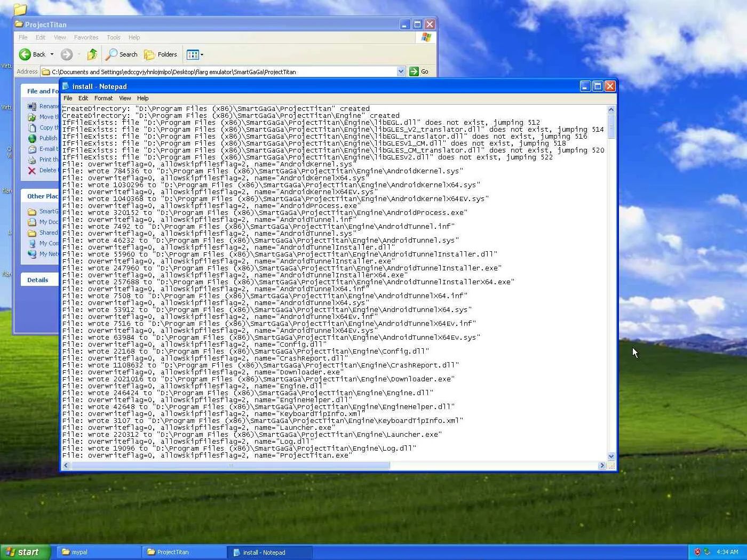Screen dimensions: 747x560
Task: Click the Go button beside the address bar
Action: coord(419,71)
